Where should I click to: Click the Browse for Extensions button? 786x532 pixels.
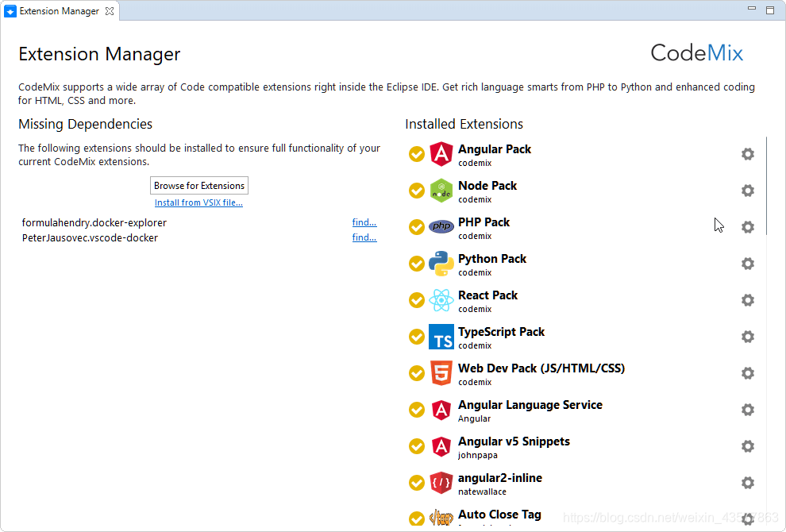[199, 186]
